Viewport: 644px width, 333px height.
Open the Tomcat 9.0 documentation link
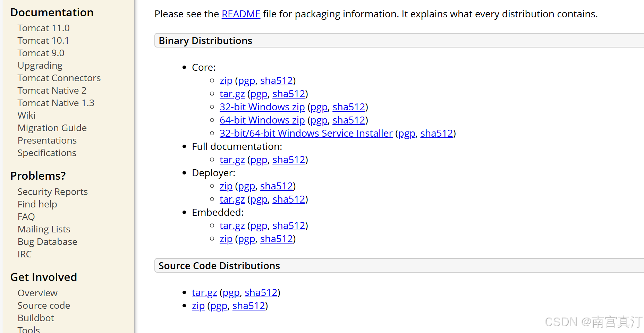click(41, 53)
